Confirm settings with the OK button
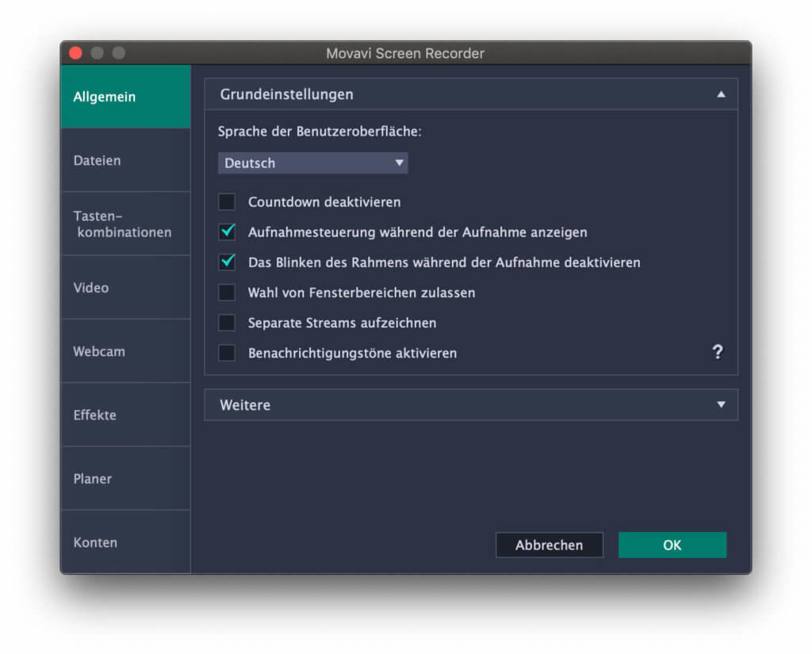This screenshot has height=654, width=812. coord(672,545)
